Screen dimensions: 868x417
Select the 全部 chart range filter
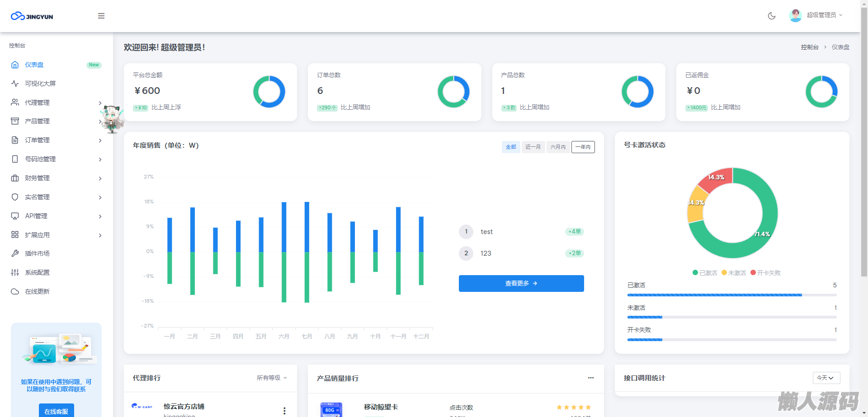(511, 147)
